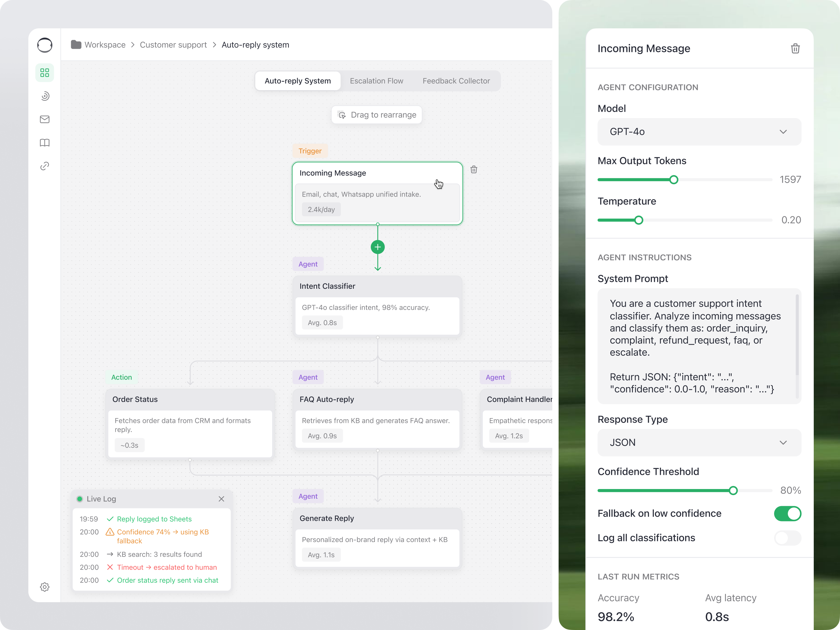Screen dimensions: 840x630
Task: Click the app logo in the sidebar
Action: [x=44, y=45]
